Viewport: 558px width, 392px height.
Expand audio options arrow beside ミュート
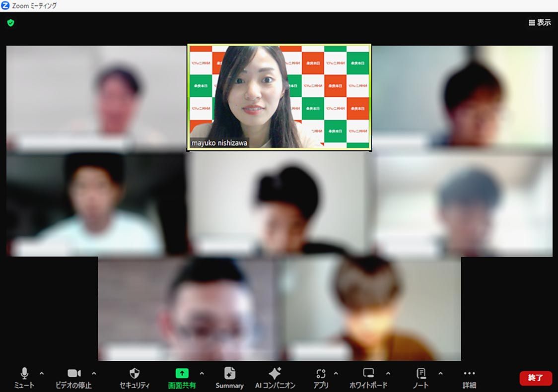(42, 374)
